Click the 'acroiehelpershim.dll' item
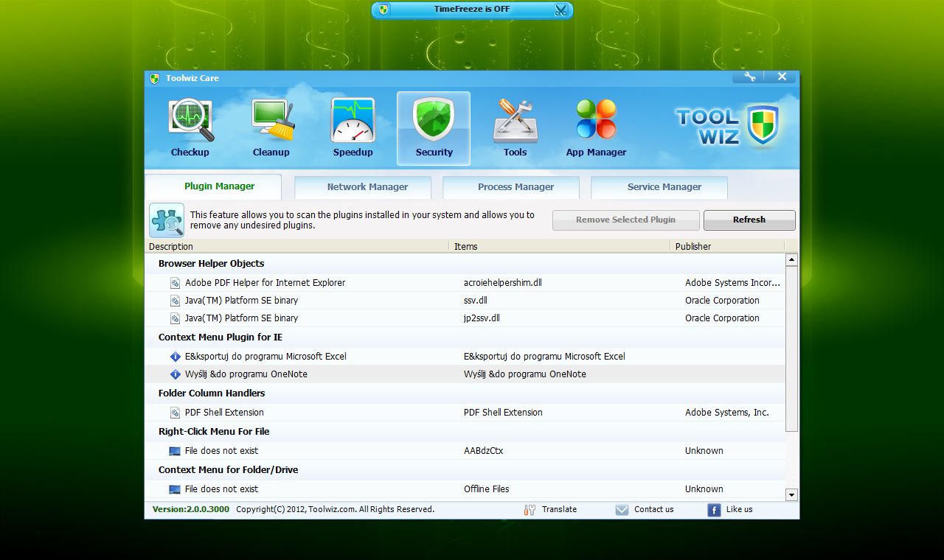The height and width of the screenshot is (560, 944). point(503,283)
